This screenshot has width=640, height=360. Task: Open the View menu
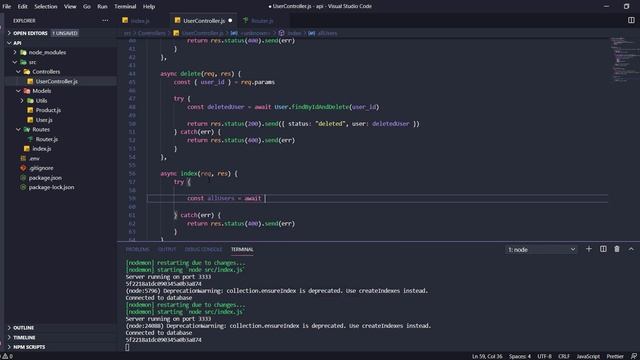point(70,7)
